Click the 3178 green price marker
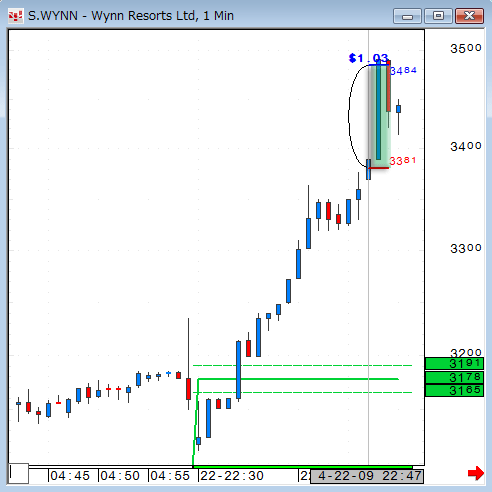The width and height of the screenshot is (492, 492). coord(454,377)
